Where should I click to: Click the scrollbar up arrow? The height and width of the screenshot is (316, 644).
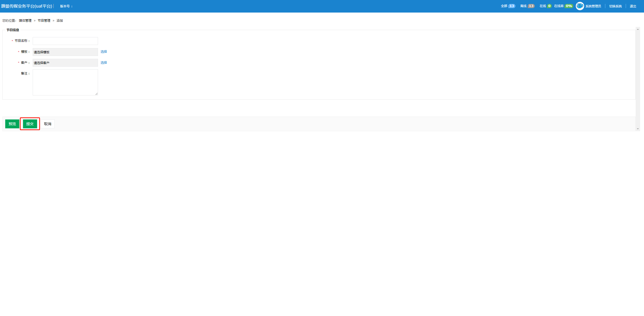[x=638, y=29]
